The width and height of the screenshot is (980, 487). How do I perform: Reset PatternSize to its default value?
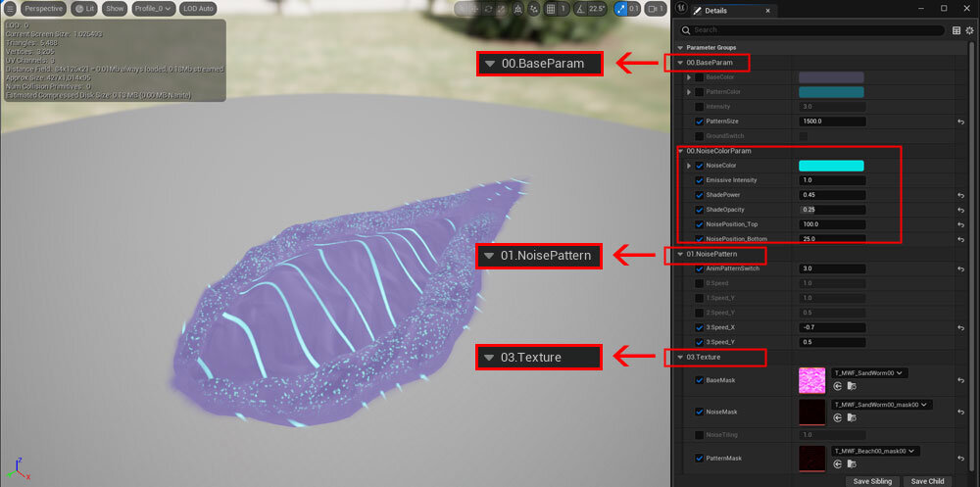[x=961, y=122]
